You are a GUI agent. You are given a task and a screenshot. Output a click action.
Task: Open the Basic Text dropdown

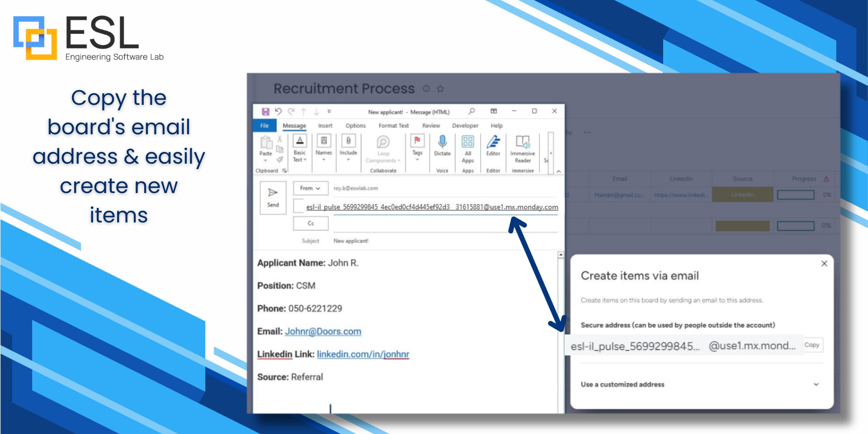tap(299, 148)
